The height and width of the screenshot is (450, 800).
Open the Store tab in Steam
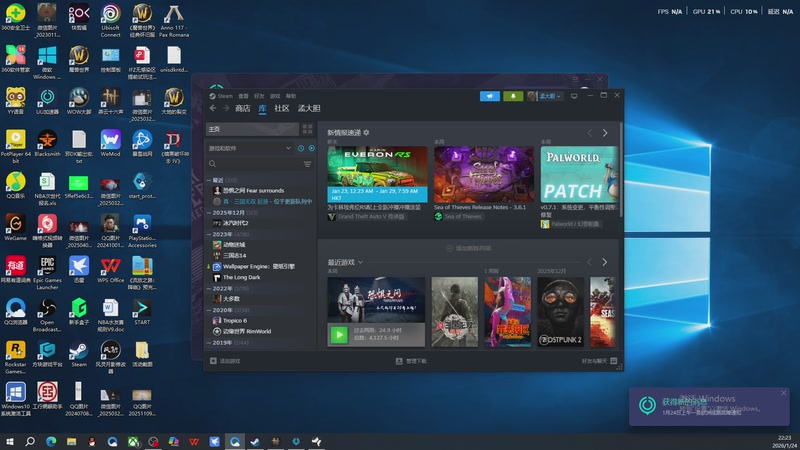(x=243, y=108)
